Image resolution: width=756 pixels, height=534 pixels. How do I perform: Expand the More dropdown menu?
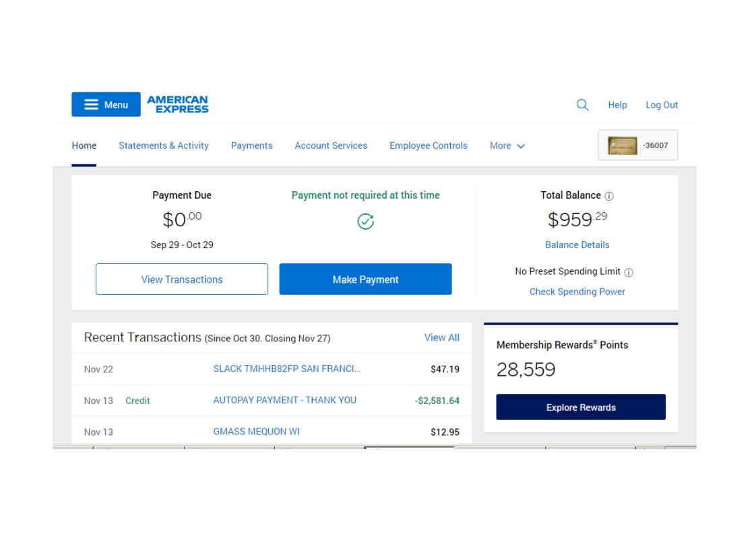pyautogui.click(x=507, y=145)
